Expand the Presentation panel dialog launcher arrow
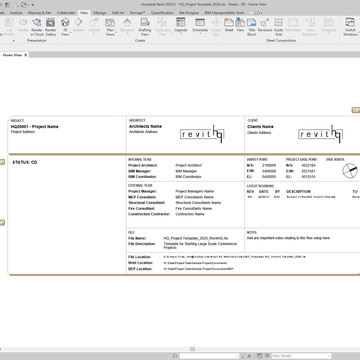This screenshot has width=360, height=360. (x=14, y=41)
